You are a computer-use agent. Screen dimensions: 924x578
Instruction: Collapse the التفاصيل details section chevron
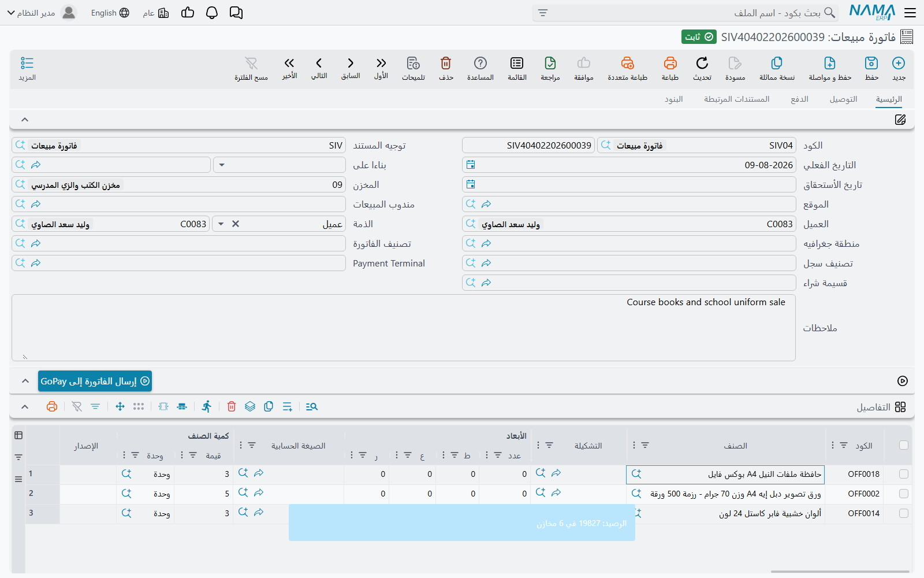(x=25, y=406)
